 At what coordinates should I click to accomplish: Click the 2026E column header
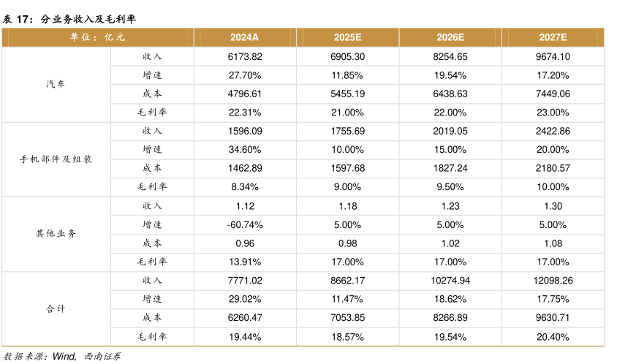coord(451,37)
